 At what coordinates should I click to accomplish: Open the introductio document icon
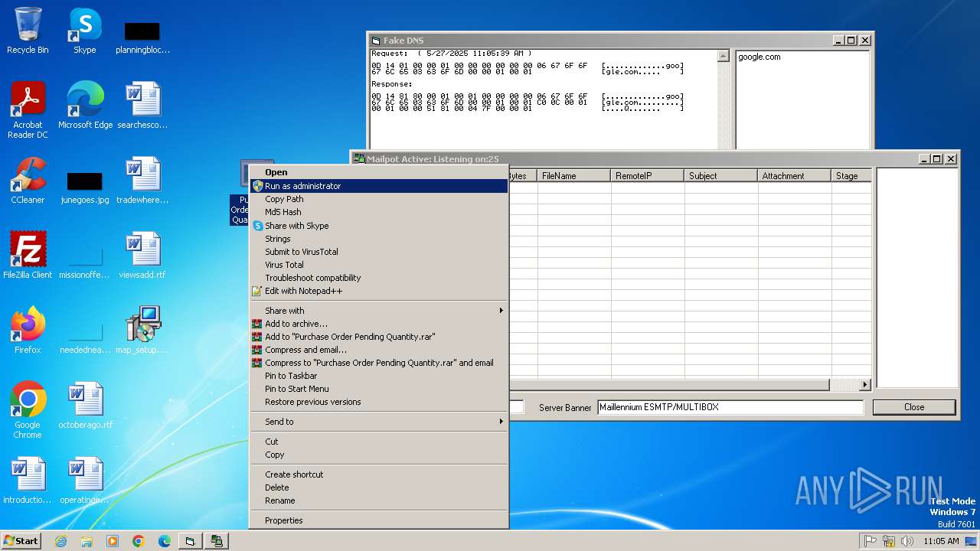[x=28, y=480]
